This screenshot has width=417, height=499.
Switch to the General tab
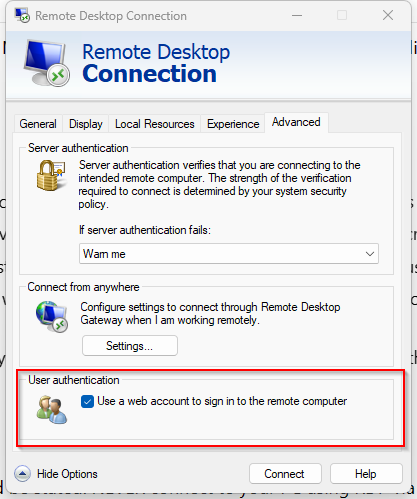tap(38, 124)
